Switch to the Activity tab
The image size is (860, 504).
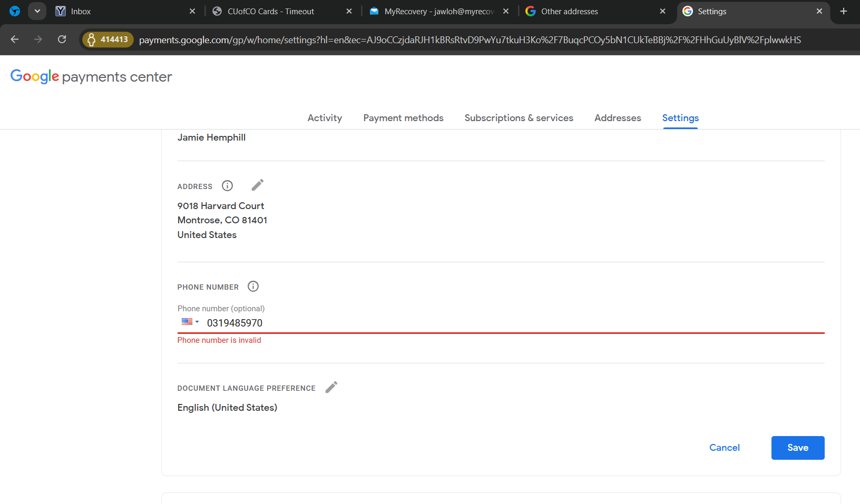pos(325,118)
